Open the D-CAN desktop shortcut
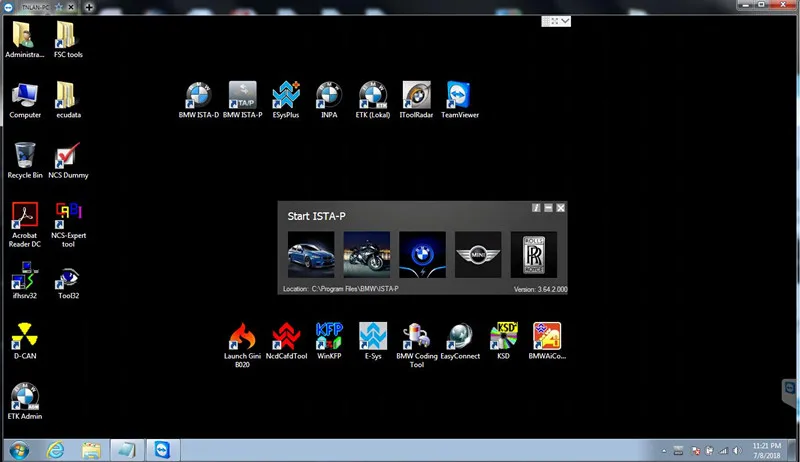The image size is (800, 462). (x=24, y=341)
